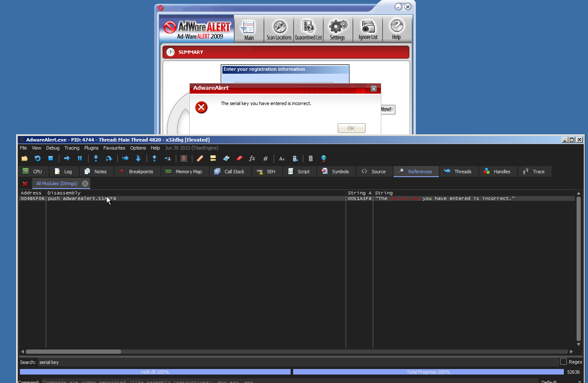Image resolution: width=588 pixels, height=383 pixels.
Task: Open patches with the bandage icon
Action: [200, 158]
